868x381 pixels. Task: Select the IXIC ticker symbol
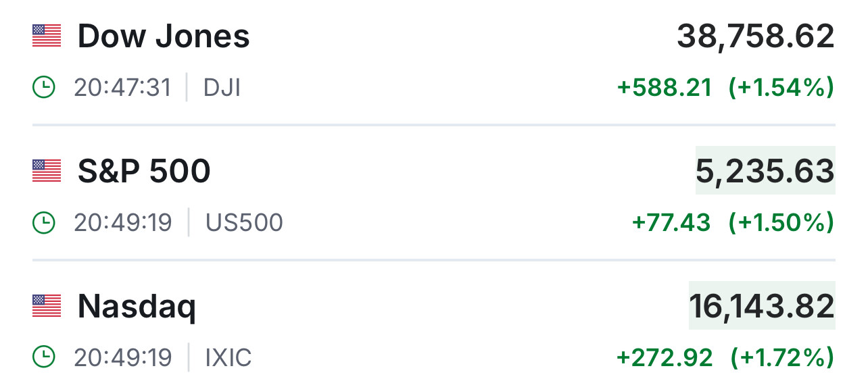(228, 358)
